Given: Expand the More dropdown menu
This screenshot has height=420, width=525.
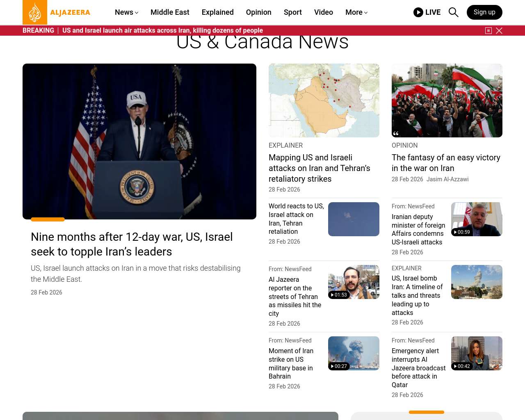Looking at the screenshot, I should [356, 12].
